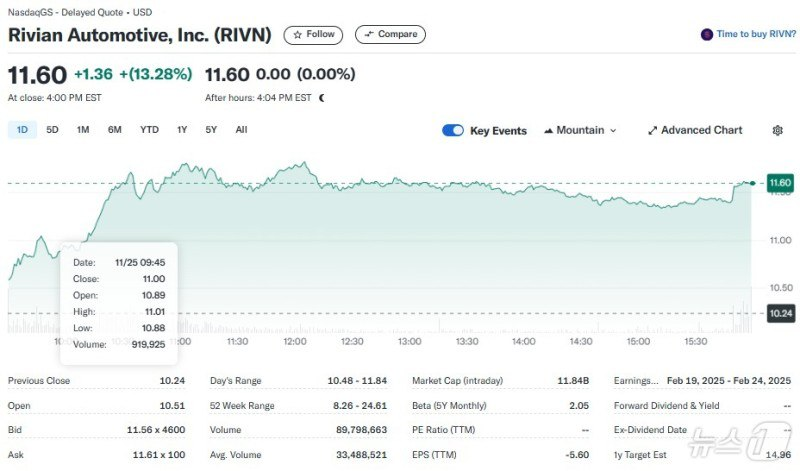
Task: Select the YTD range tab
Action: [x=149, y=130]
